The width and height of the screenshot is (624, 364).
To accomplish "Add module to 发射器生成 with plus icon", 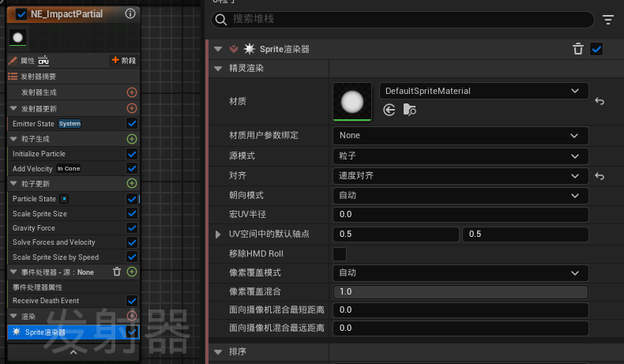I will [132, 92].
